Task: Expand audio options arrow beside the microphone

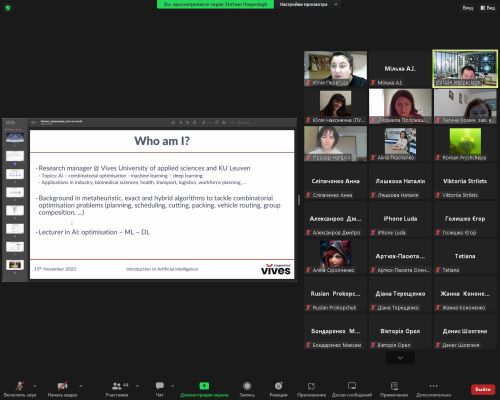Action: tap(35, 386)
